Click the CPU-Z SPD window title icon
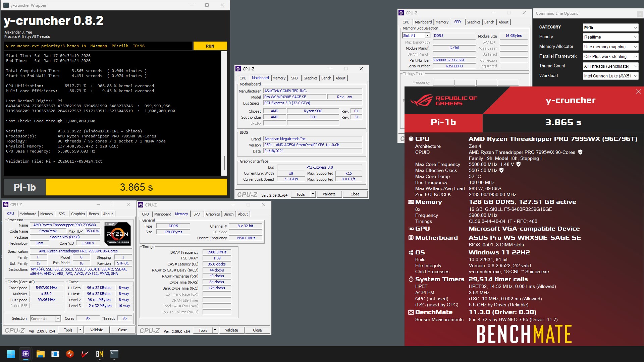Screen dimensions: 644x362 point(401,13)
